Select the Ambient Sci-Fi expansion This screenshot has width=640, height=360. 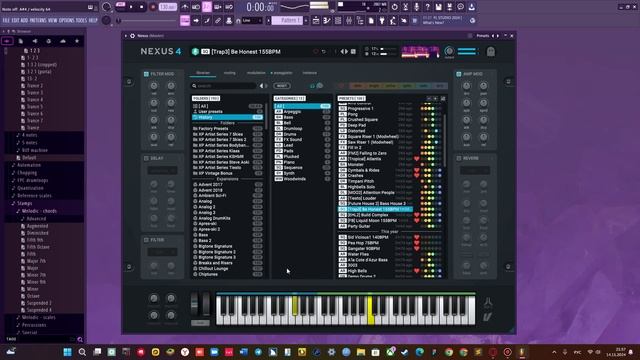click(x=227, y=196)
